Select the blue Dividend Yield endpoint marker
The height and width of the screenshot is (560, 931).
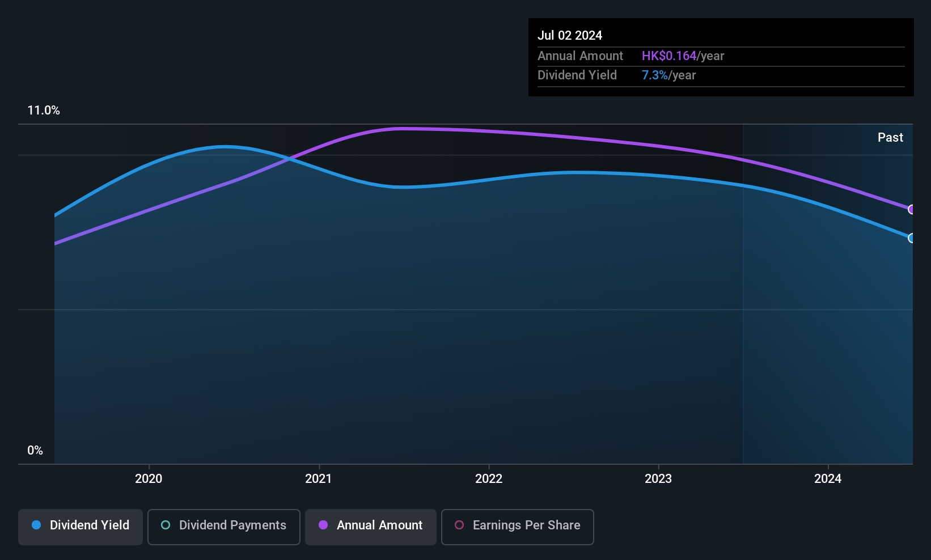pos(911,238)
